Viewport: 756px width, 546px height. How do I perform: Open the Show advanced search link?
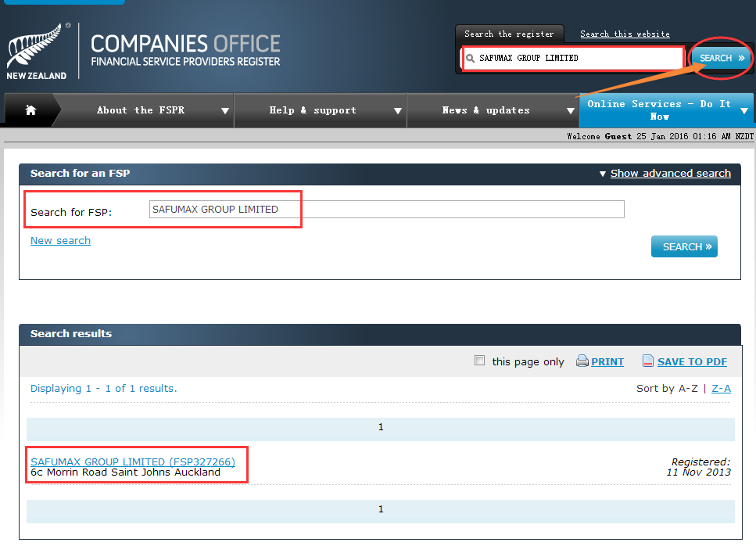point(671,173)
